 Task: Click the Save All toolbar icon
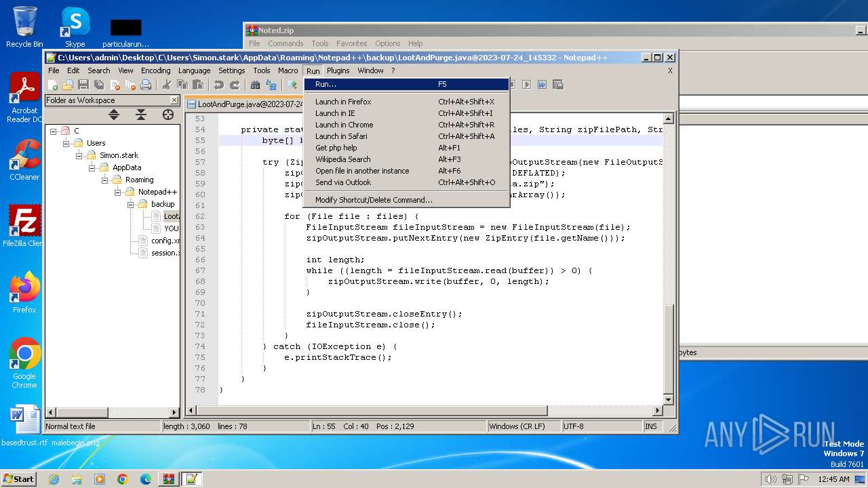99,85
